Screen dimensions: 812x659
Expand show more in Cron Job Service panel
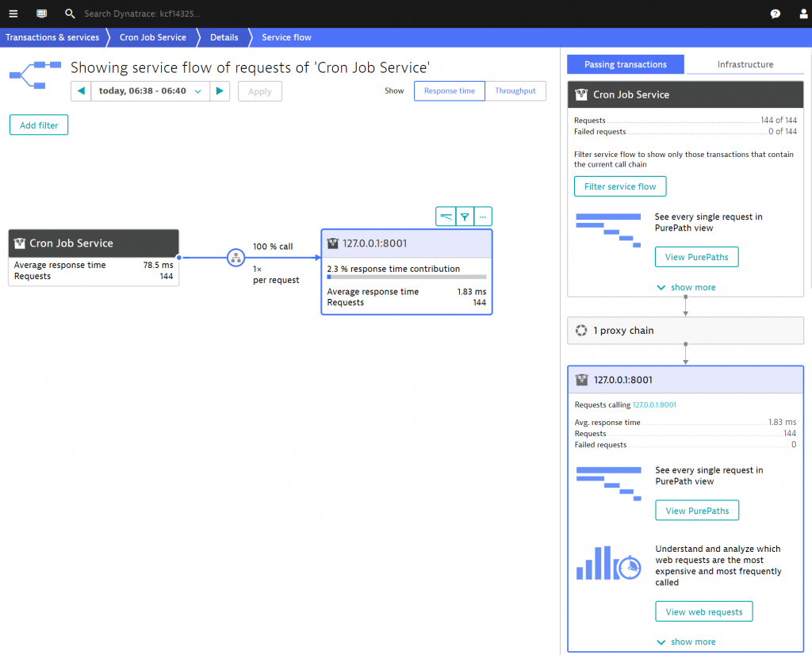[x=686, y=288]
